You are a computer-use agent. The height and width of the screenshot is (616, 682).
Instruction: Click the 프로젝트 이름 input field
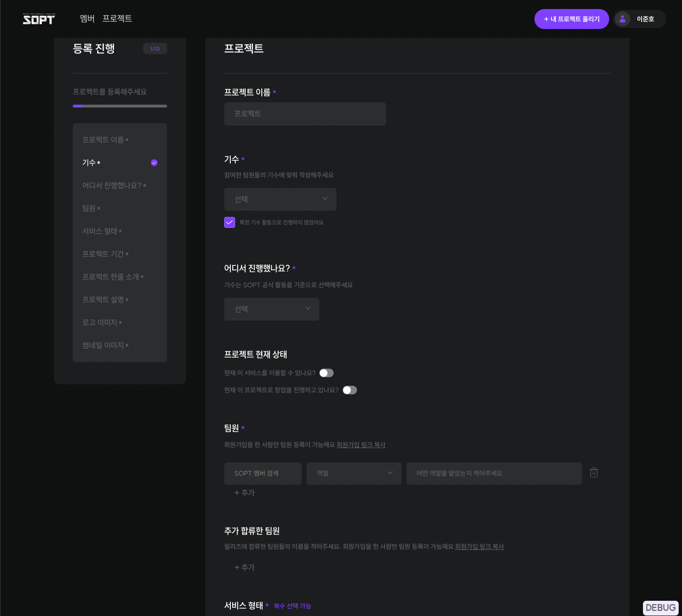305,114
